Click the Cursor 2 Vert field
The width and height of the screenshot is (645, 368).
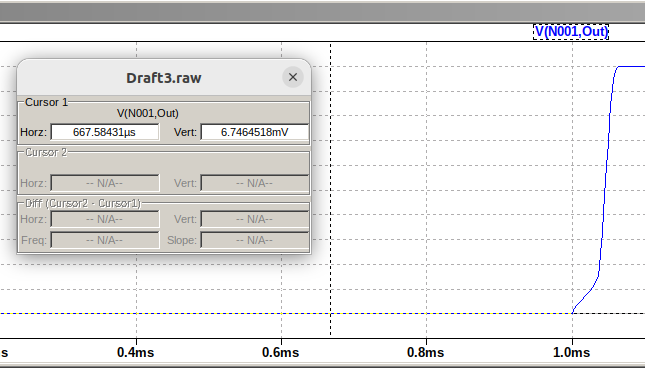(x=255, y=183)
